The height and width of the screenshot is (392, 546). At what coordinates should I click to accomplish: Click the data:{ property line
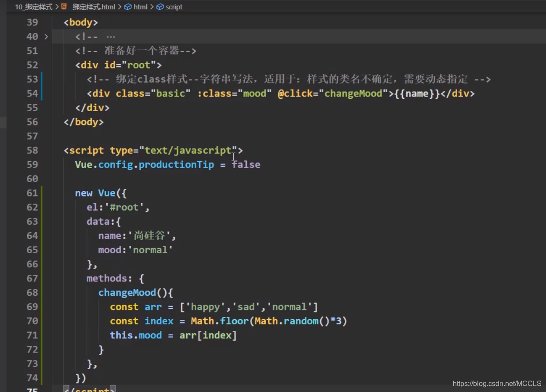pyautogui.click(x=104, y=222)
